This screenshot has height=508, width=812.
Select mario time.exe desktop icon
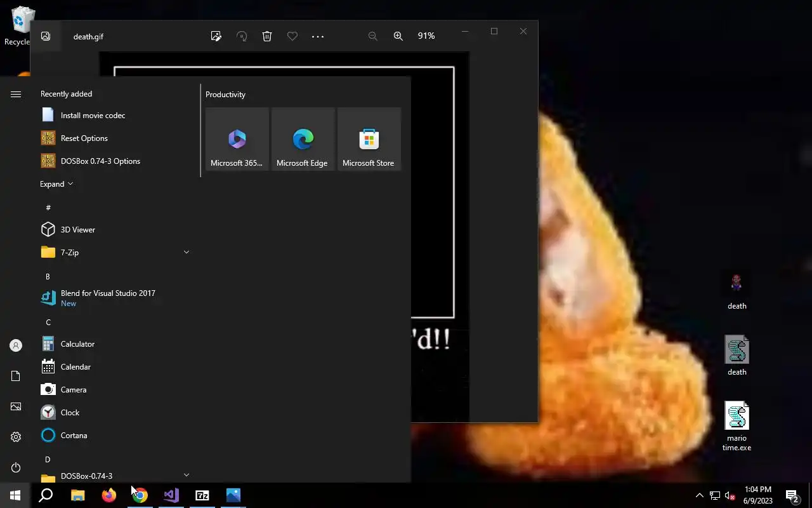(737, 426)
